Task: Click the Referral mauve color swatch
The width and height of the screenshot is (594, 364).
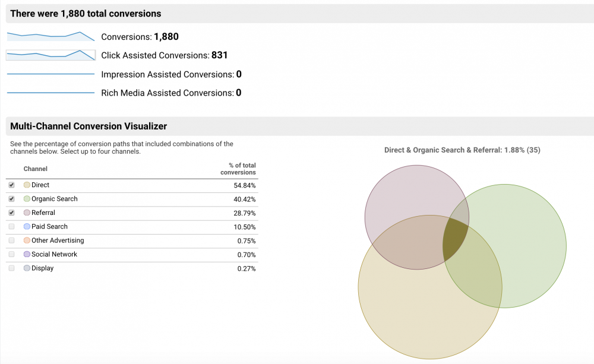Action: pyautogui.click(x=27, y=213)
